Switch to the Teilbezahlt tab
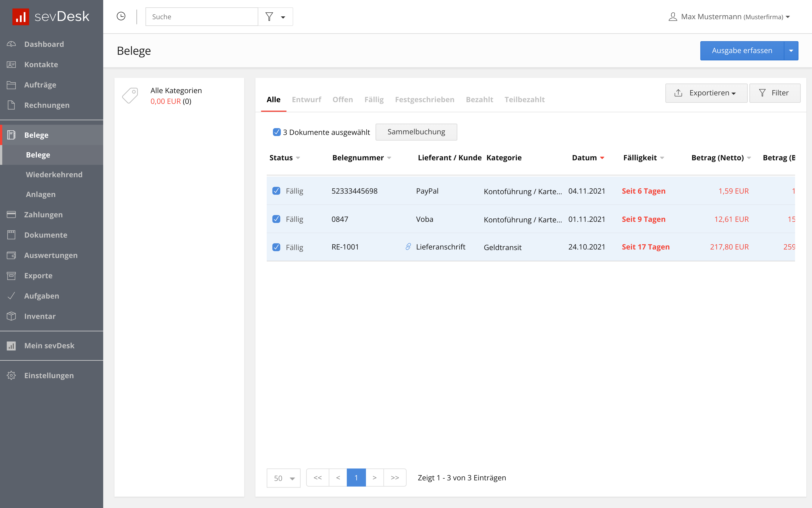Screen dimensions: 812x508 tap(524, 100)
